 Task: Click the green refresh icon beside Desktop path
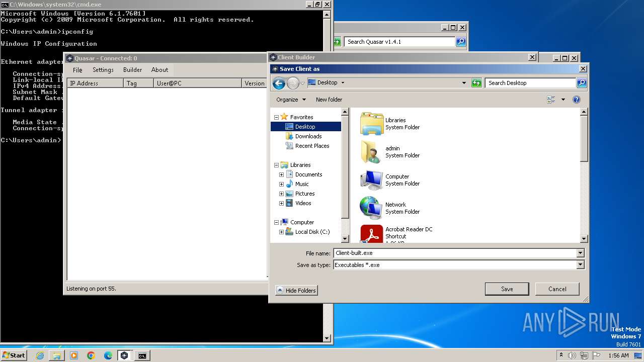tap(476, 83)
